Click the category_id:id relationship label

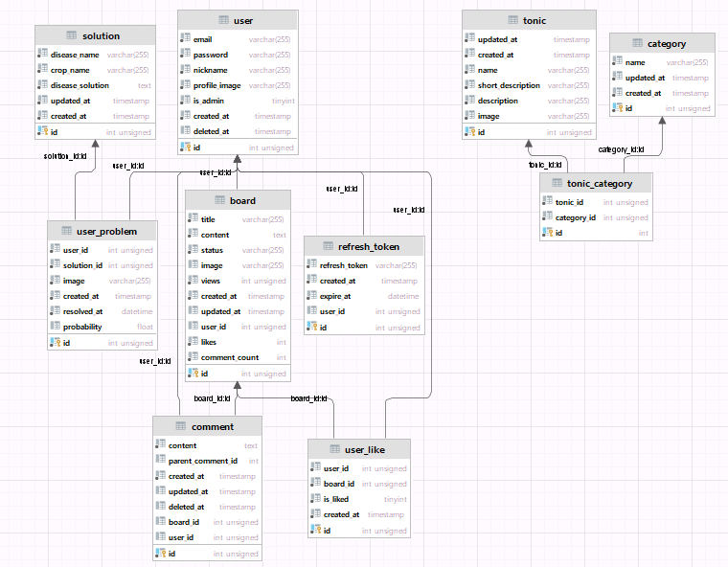[x=622, y=149]
